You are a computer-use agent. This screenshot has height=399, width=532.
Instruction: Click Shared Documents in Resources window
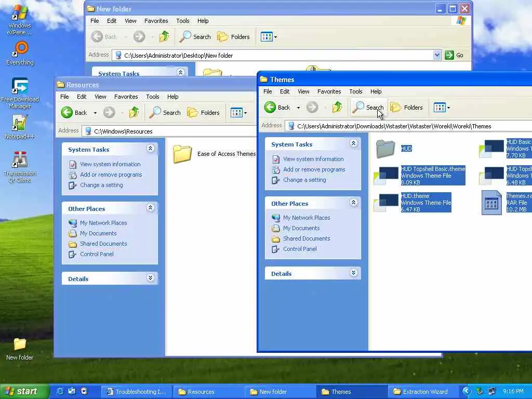coord(103,244)
